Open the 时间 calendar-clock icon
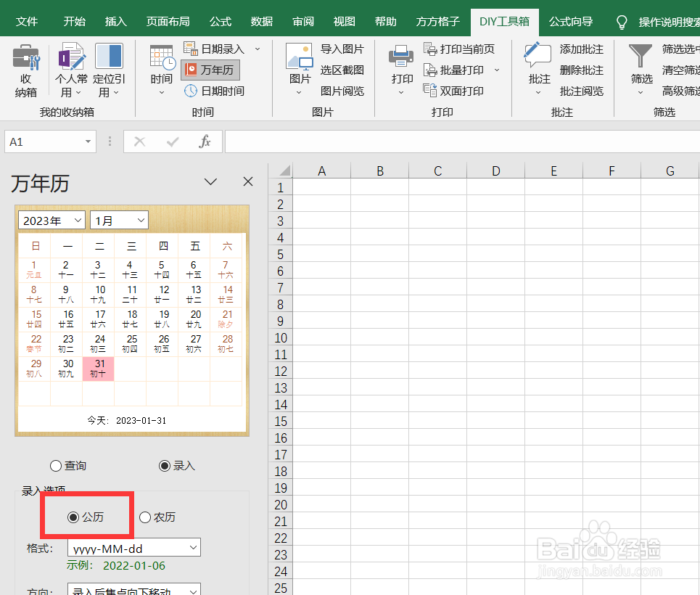 (161, 57)
